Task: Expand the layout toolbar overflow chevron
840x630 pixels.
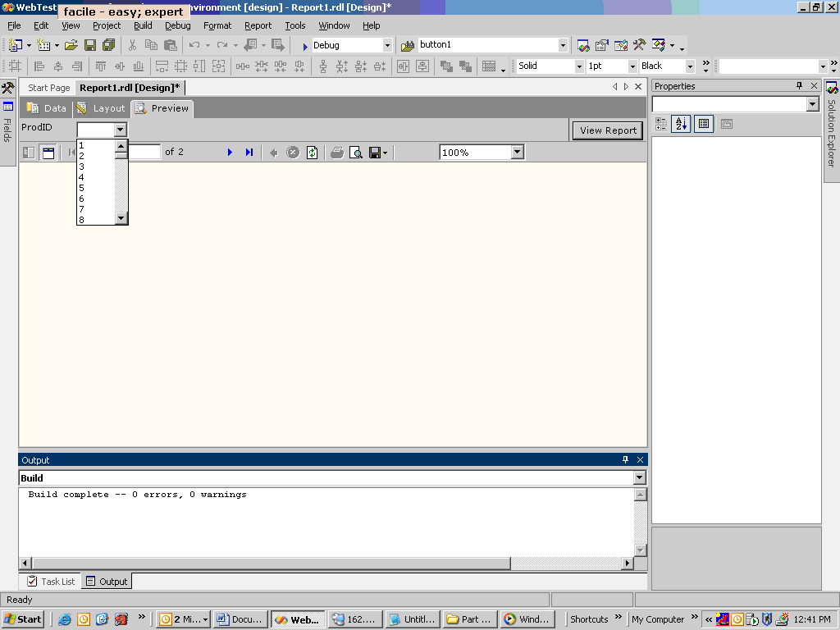Action: click(x=706, y=66)
